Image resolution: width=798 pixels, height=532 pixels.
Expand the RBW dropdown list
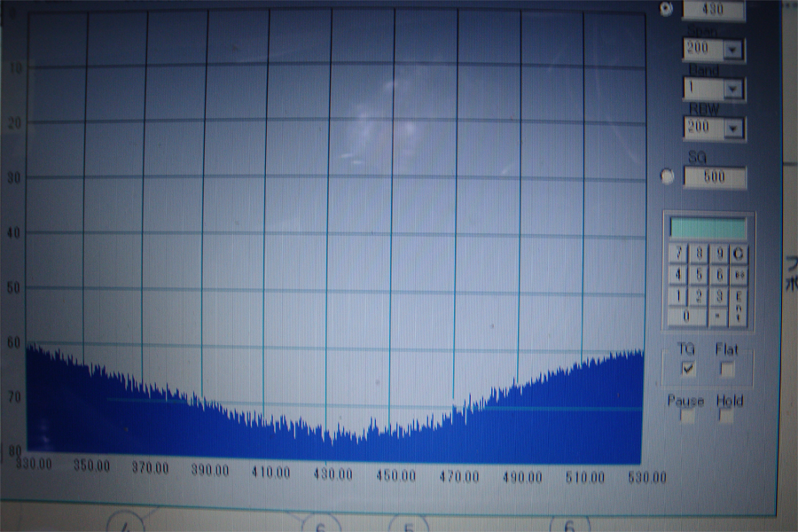pos(732,129)
